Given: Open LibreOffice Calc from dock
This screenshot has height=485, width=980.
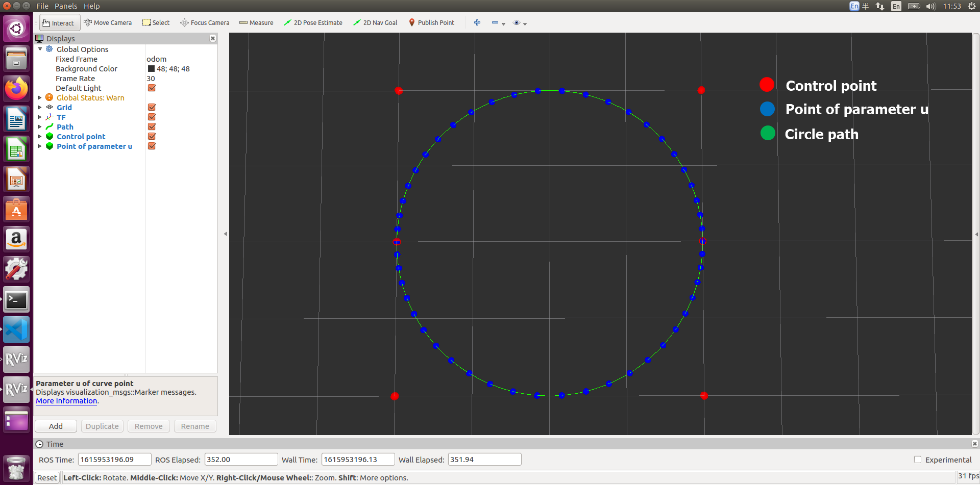Looking at the screenshot, I should 16,149.
